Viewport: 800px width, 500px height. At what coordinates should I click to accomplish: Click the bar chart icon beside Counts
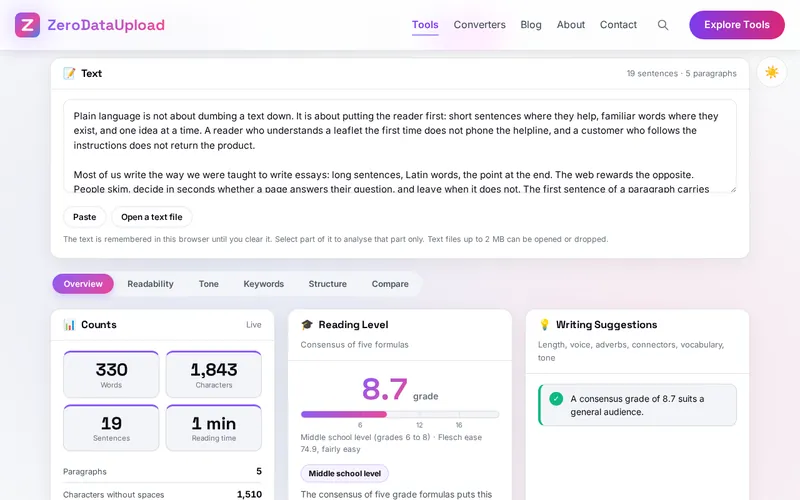click(69, 325)
